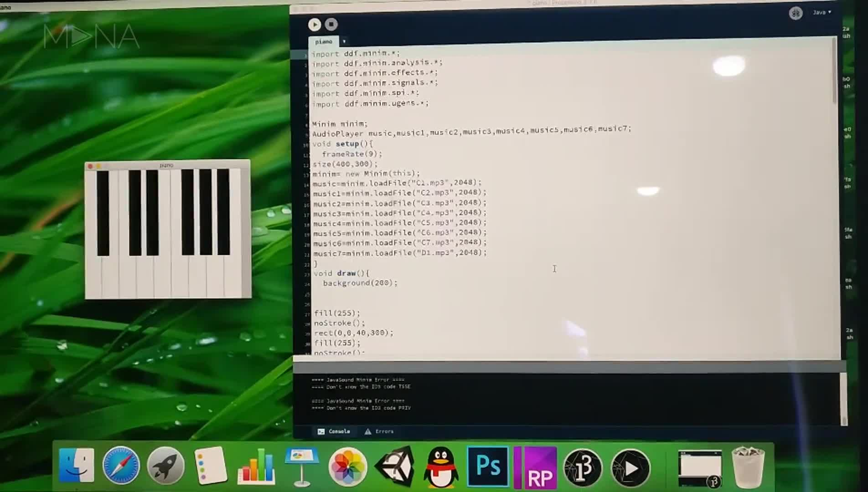Open the Photos app icon

pos(348,466)
